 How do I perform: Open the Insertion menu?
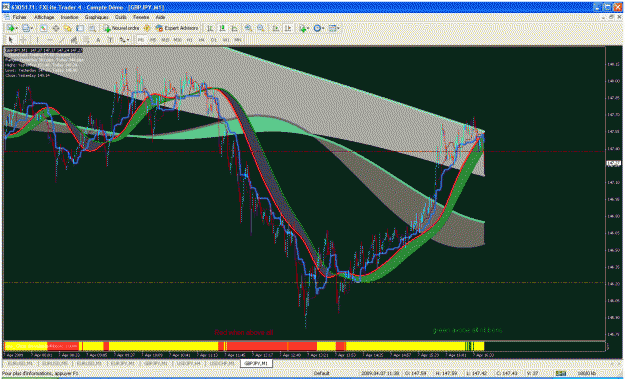(69, 17)
